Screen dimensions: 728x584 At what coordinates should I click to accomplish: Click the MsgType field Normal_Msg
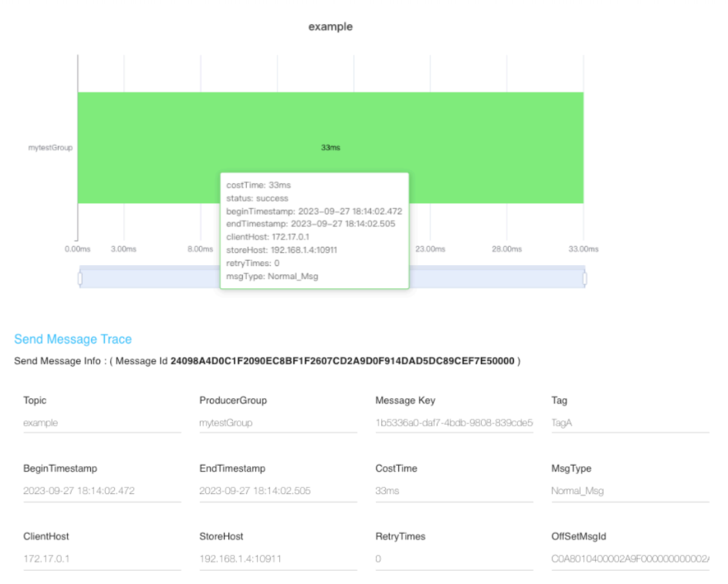[x=629, y=491]
